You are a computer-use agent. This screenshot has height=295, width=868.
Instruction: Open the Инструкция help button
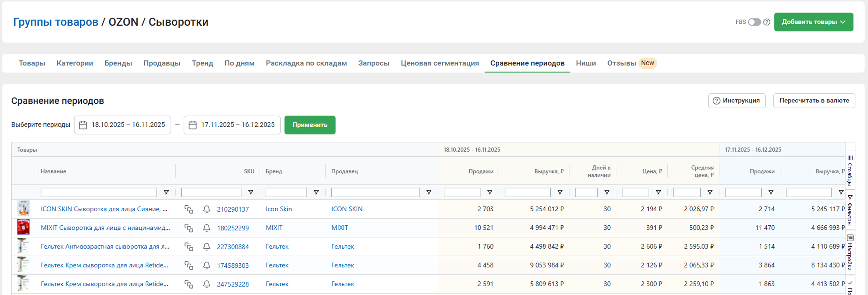[x=737, y=100]
